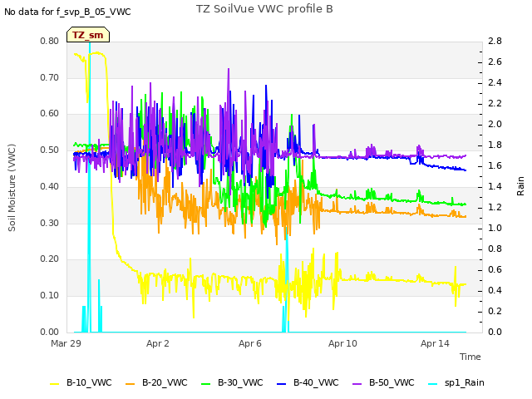Click the purple B-50_VWC legend swatch
The width and height of the screenshot is (532, 399).
pos(357,384)
